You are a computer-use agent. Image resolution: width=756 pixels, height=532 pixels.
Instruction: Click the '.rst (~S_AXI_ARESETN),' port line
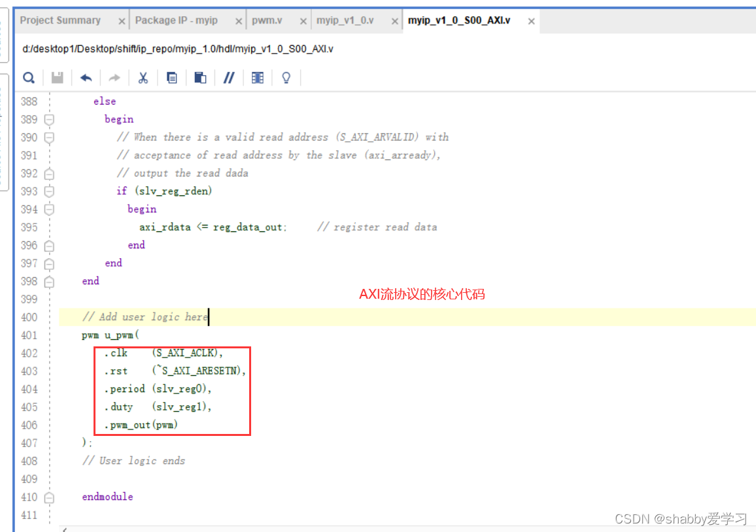[175, 371]
